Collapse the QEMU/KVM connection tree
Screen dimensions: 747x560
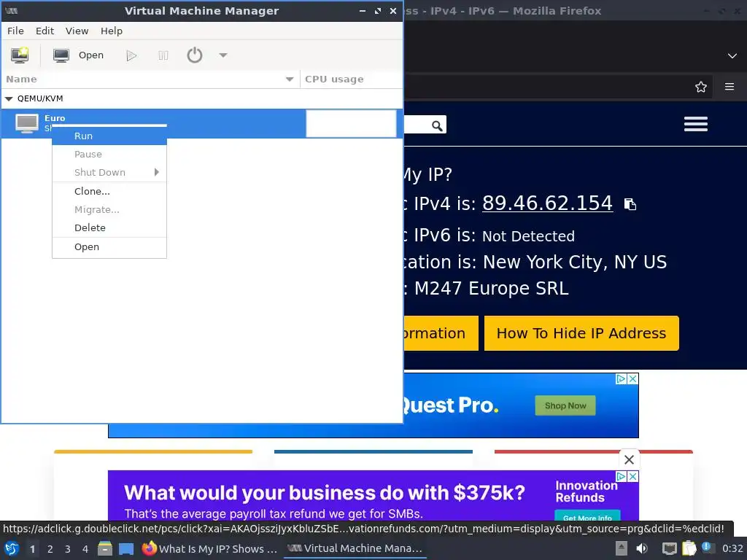click(9, 98)
